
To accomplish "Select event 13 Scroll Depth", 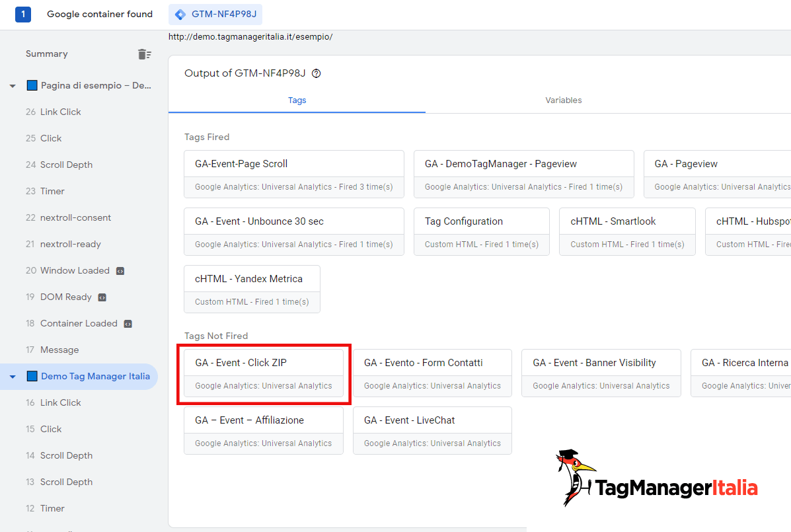I will 59,482.
